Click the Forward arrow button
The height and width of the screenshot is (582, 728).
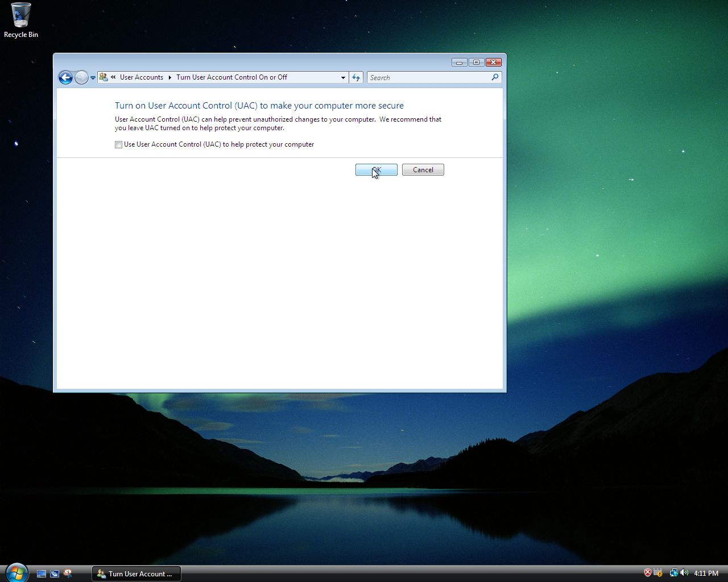(81, 78)
